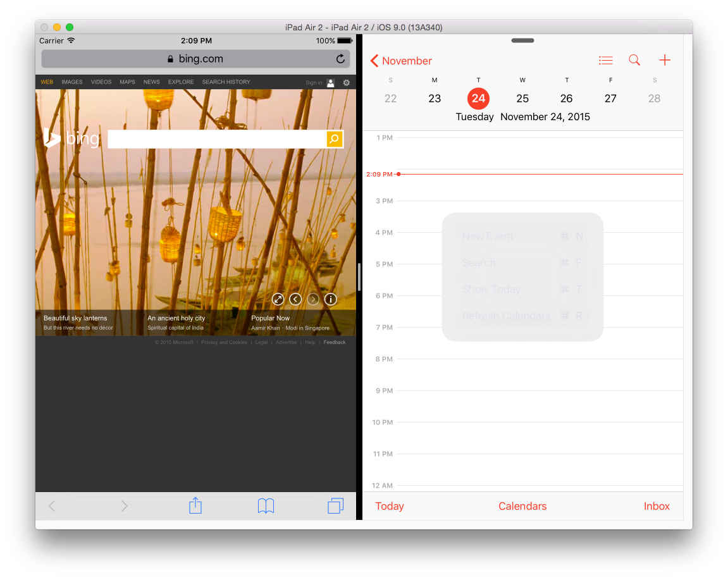Image resolution: width=728 pixels, height=580 pixels.
Task: Toggle Calendar list view icon
Action: tap(605, 60)
